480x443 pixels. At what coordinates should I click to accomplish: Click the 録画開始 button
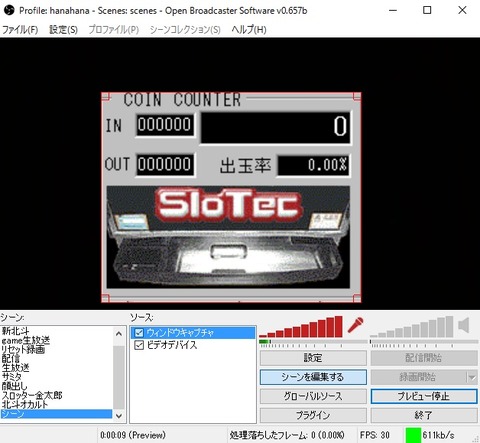pos(419,377)
